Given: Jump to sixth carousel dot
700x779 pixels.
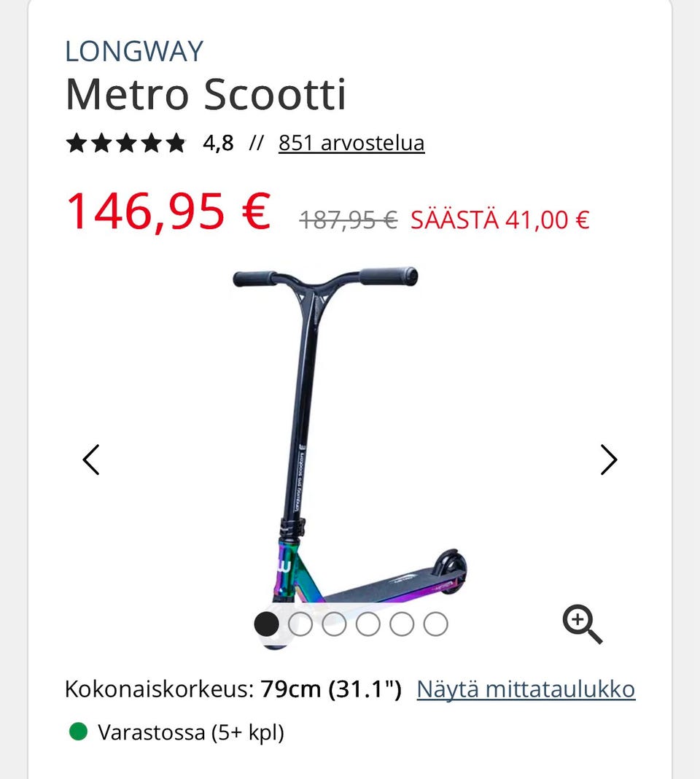Looking at the screenshot, I should coord(436,624).
